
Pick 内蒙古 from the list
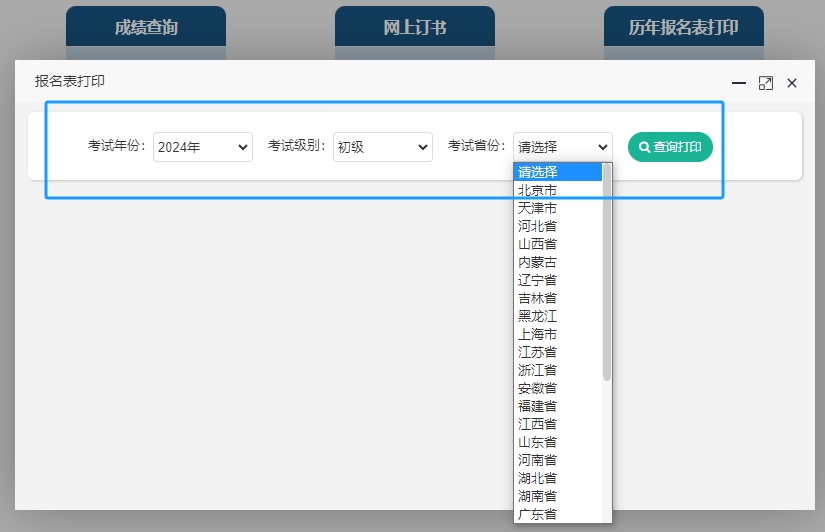coord(538,262)
